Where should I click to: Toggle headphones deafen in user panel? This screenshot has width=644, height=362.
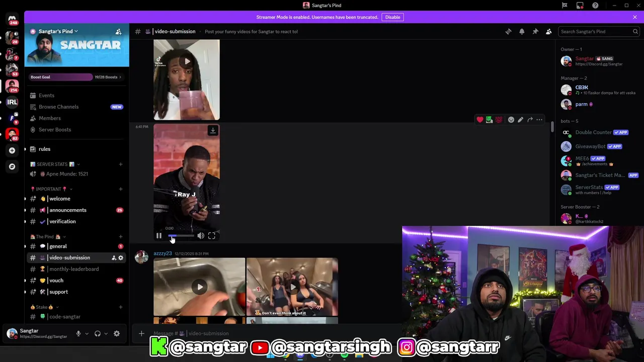coord(98,334)
